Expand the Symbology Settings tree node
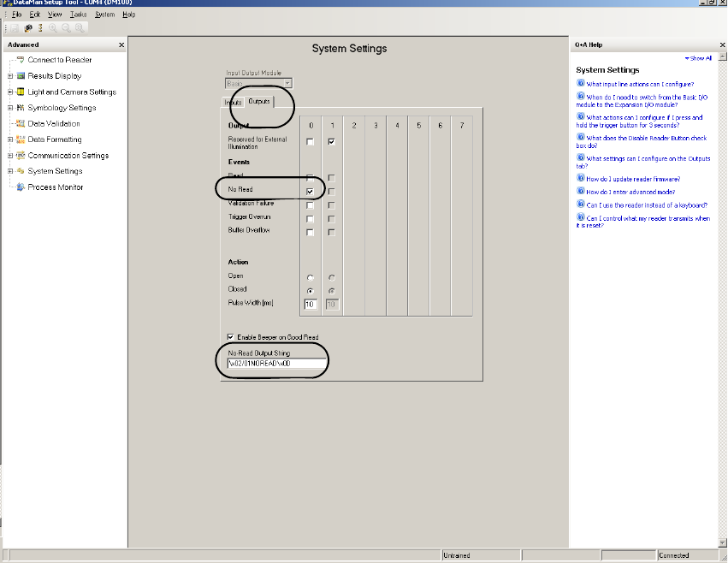The image size is (728, 563). point(10,108)
